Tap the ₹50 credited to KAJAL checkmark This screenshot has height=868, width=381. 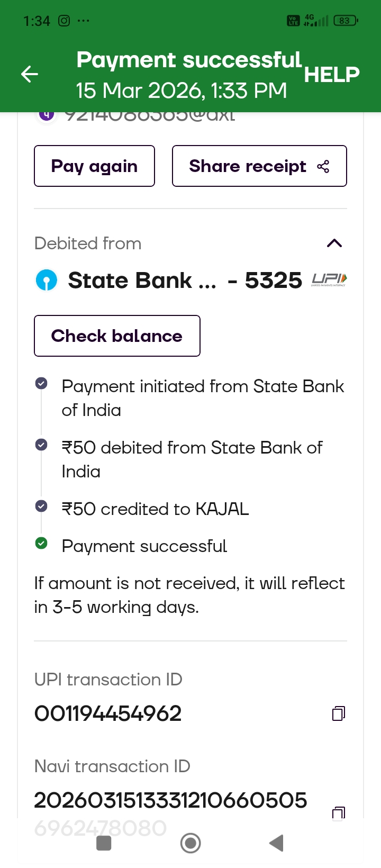[41, 507]
